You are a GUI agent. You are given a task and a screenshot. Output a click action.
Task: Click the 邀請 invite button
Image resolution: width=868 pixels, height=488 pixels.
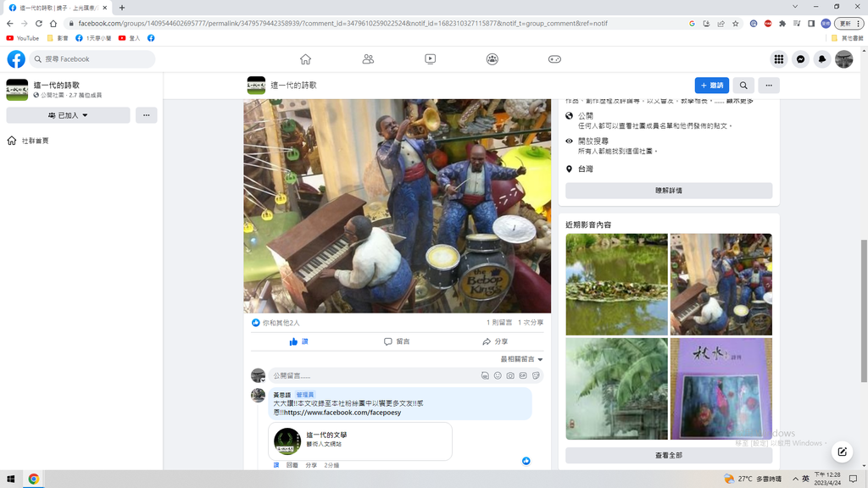coord(711,86)
